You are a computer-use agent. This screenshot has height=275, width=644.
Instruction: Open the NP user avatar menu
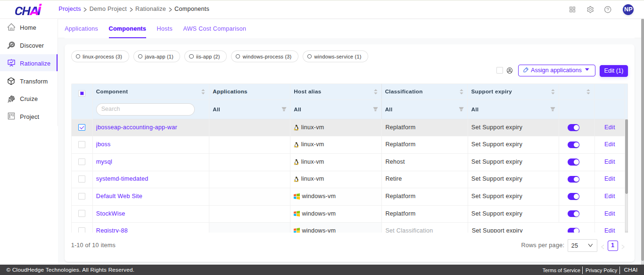point(628,9)
